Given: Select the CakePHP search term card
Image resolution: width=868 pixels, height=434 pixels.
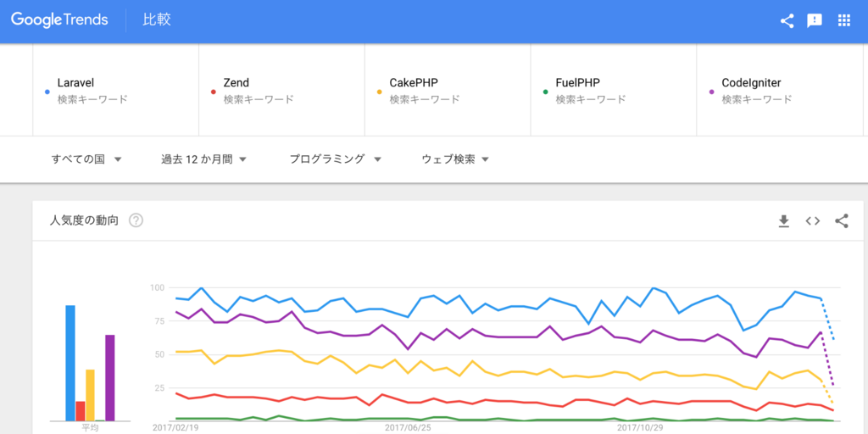Looking at the screenshot, I should (448, 90).
